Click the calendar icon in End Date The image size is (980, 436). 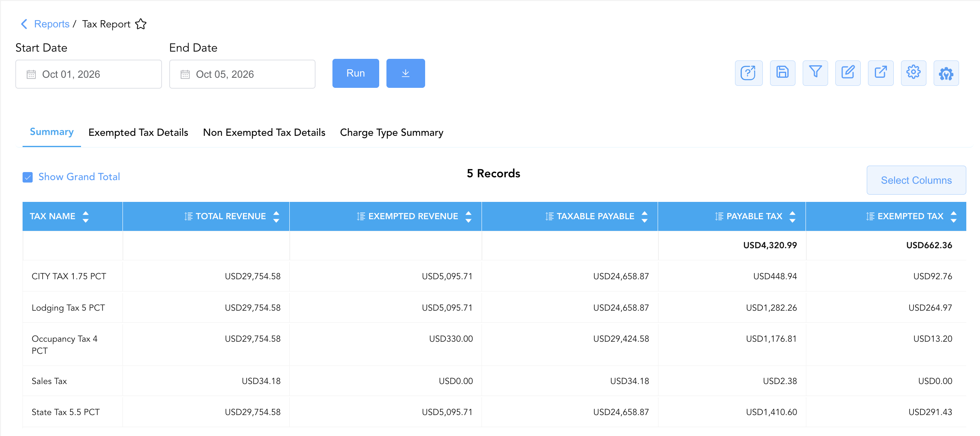pos(185,75)
